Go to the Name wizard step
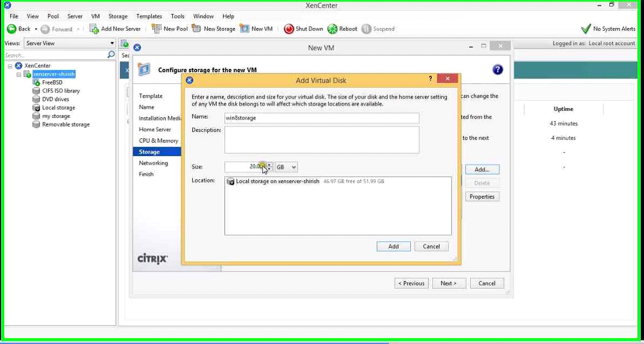Screen dimensions: 644x344 click(146, 107)
